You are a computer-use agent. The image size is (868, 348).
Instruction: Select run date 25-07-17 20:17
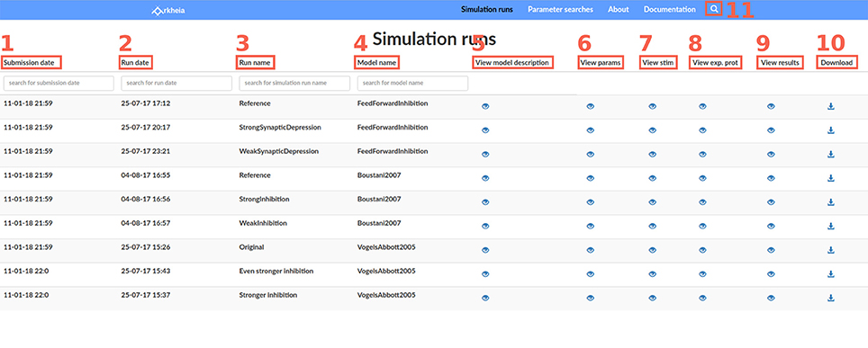tap(146, 128)
